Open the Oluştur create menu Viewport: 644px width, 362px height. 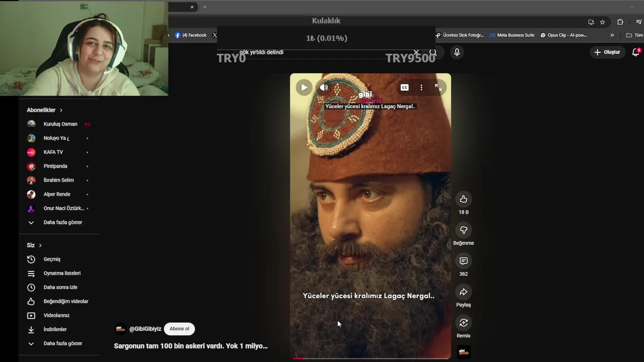click(607, 52)
